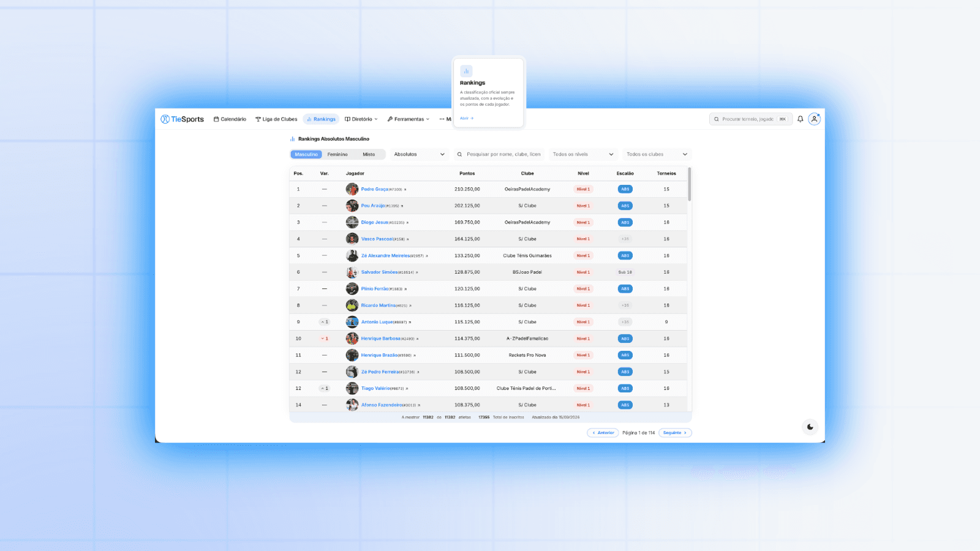
Task: Click the Pesquisar por nome, clube search field
Action: point(499,154)
